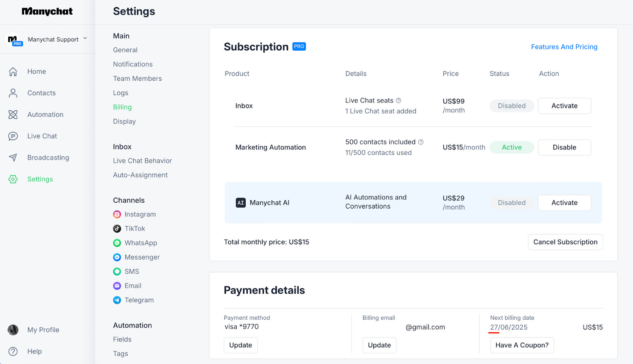This screenshot has height=364, width=633.
Task: Click the Help question mark icon
Action: pyautogui.click(x=13, y=351)
